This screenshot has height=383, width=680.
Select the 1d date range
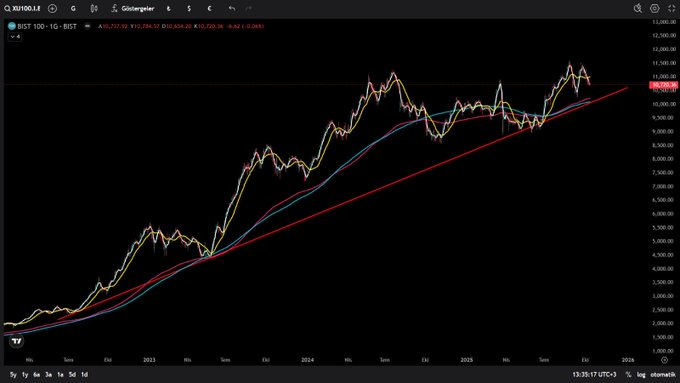(84, 374)
